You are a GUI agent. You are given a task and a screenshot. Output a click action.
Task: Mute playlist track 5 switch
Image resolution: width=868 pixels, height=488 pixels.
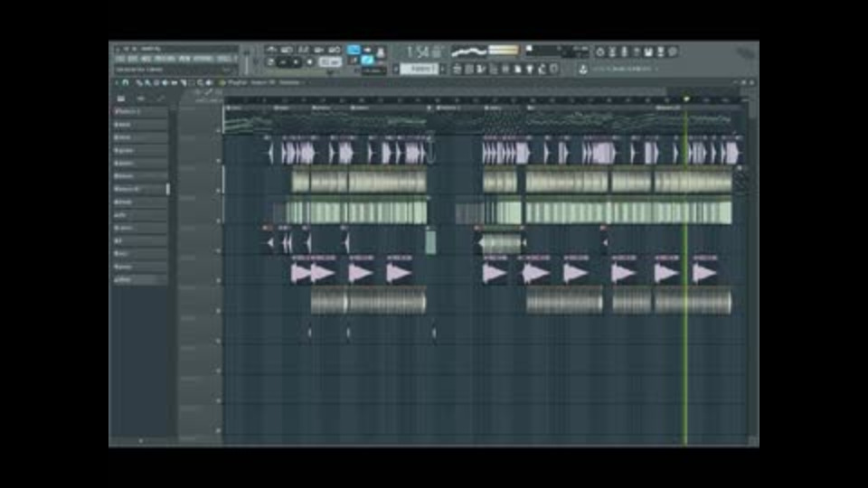click(219, 250)
